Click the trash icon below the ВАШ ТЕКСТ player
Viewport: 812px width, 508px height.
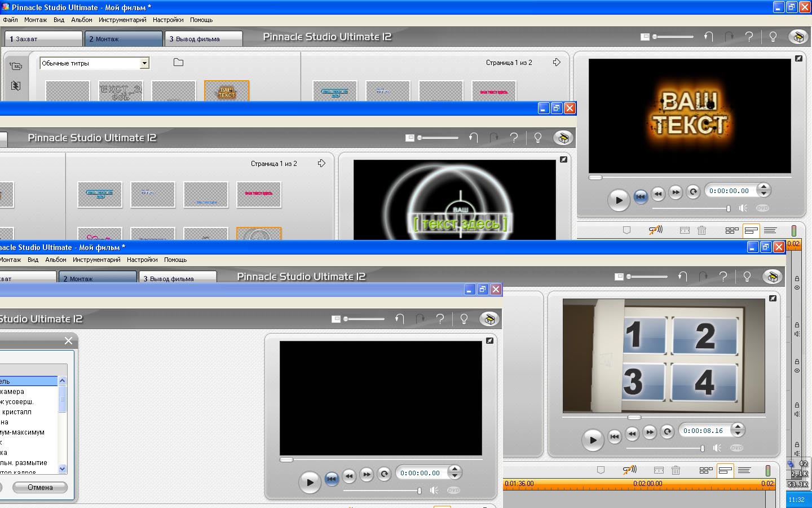coord(701,230)
